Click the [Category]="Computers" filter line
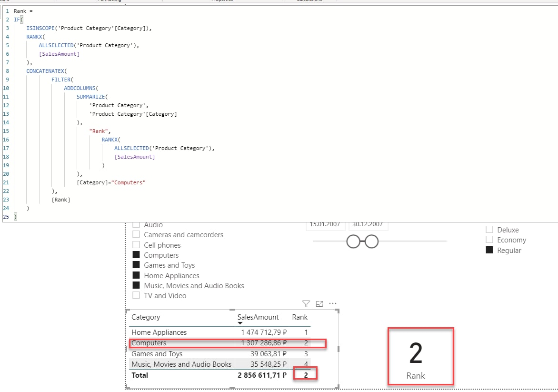 pos(111,182)
